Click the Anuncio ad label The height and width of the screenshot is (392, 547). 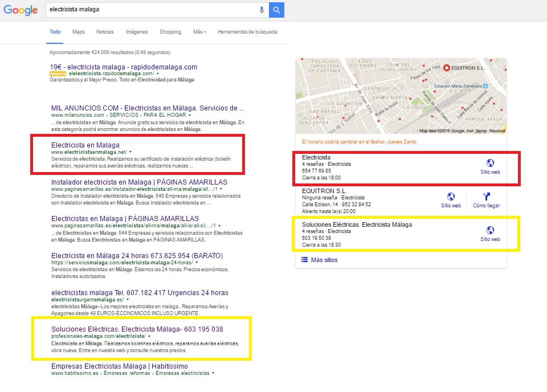pos(58,73)
